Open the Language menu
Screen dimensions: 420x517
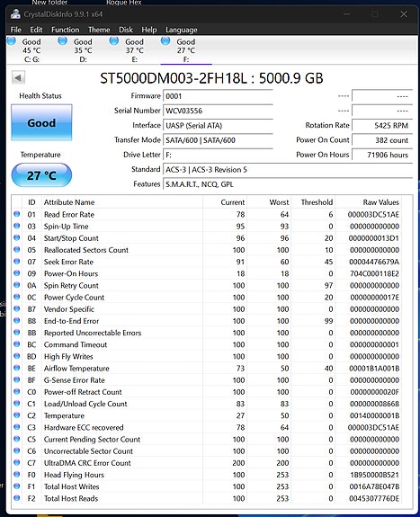pos(182,30)
